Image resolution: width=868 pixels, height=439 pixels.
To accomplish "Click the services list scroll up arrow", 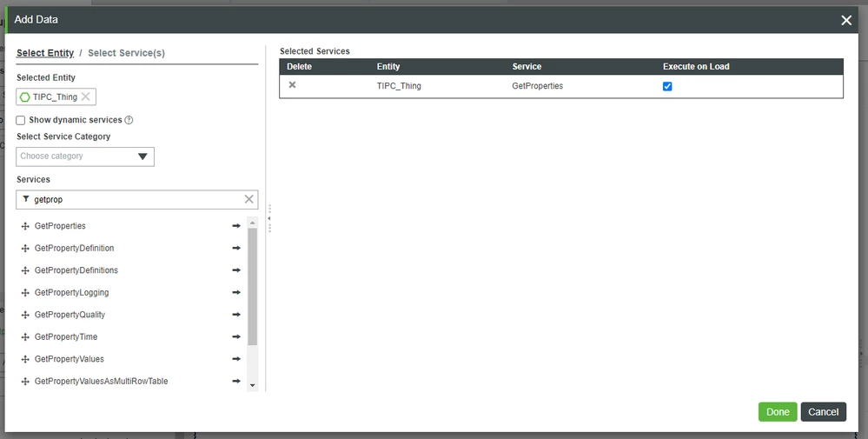I will point(253,223).
